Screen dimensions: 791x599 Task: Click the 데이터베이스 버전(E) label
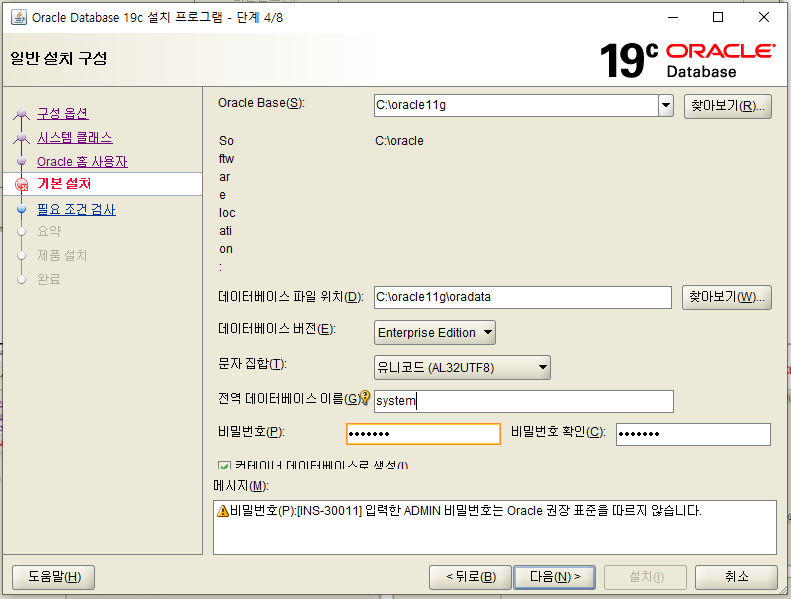pyautogui.click(x=276, y=329)
